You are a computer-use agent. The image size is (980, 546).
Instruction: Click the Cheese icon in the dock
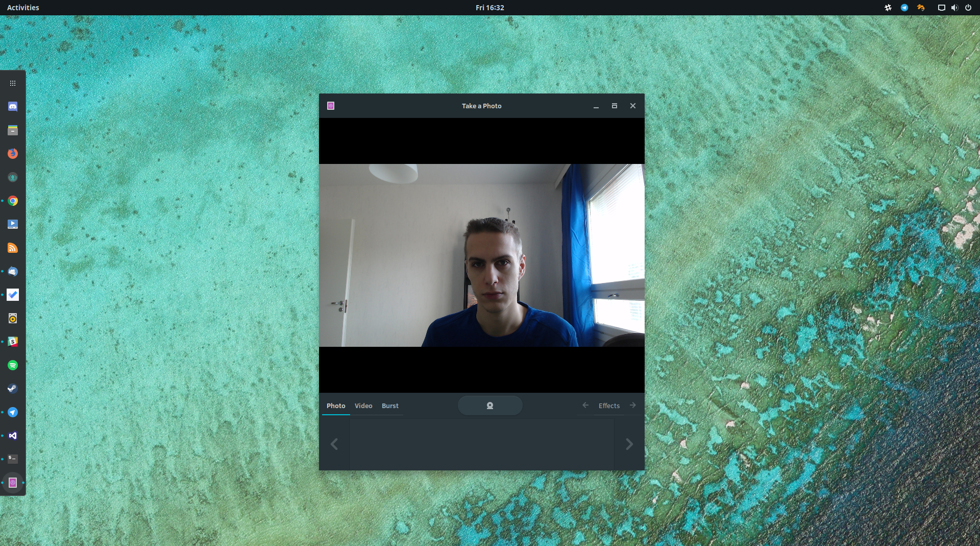(13, 483)
